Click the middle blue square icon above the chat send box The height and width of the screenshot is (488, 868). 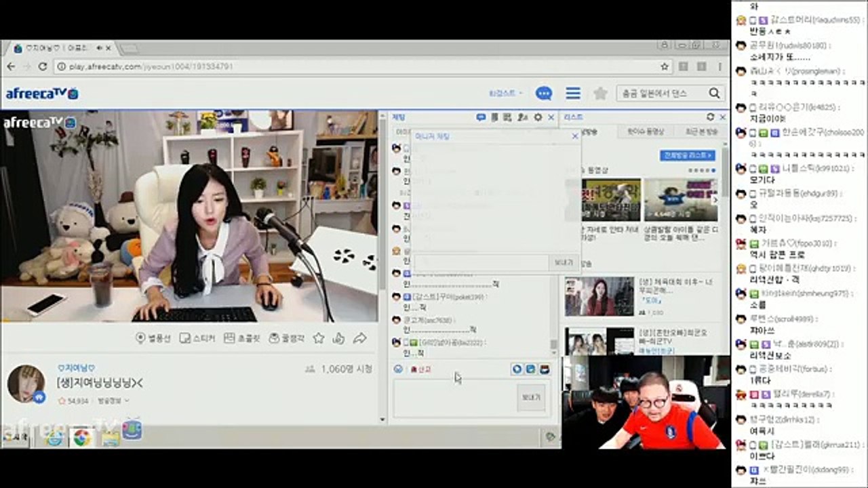pyautogui.click(x=531, y=369)
